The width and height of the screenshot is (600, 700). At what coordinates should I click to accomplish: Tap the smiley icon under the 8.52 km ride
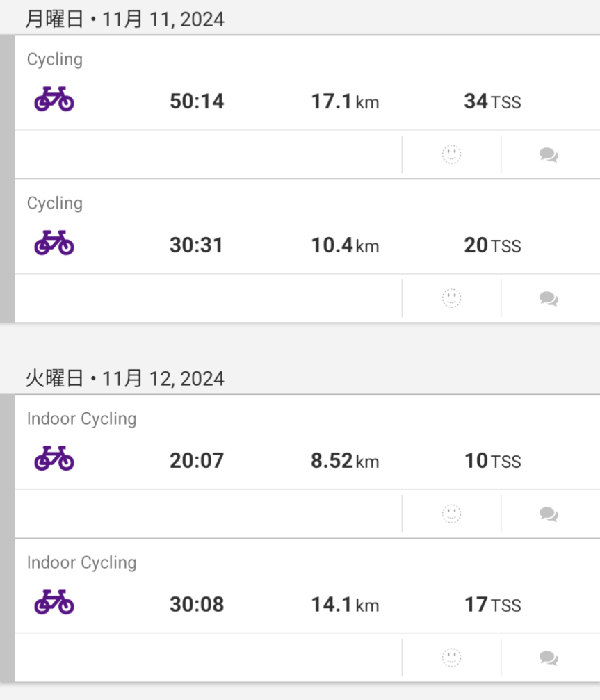click(451, 514)
